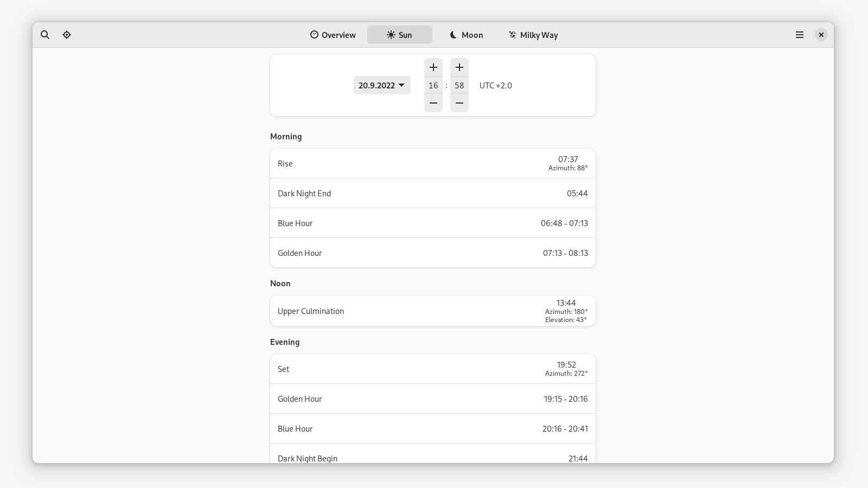This screenshot has width=868, height=488.
Task: Open the location search icon
Action: 45,35
